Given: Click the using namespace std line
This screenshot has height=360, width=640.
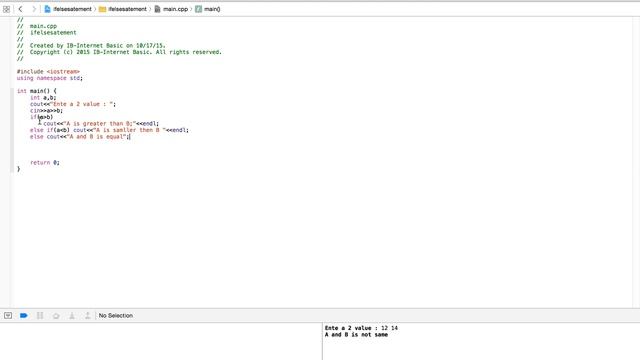Looking at the screenshot, I should (x=49, y=78).
